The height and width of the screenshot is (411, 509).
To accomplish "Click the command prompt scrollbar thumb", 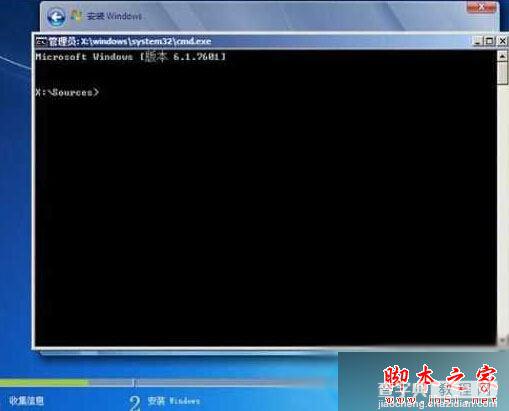I will [502, 72].
